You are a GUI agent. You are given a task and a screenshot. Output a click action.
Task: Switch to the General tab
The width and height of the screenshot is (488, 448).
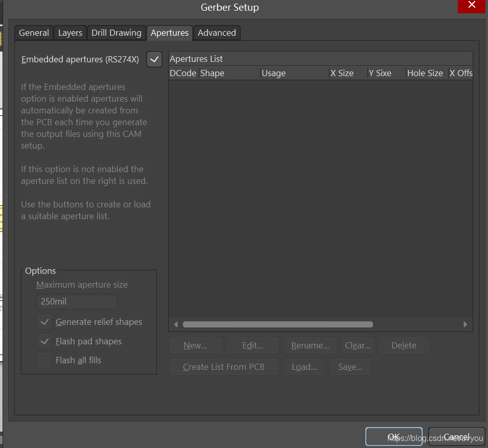click(x=34, y=33)
